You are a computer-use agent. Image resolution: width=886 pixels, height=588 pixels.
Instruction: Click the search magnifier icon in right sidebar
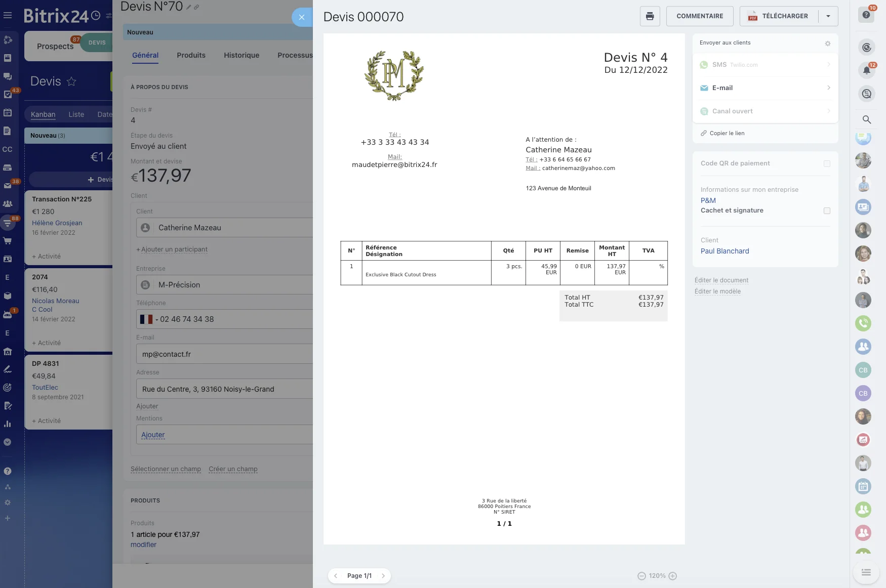tap(866, 119)
